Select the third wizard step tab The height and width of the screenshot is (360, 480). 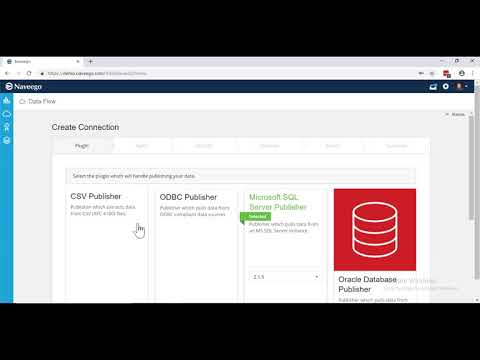point(203,146)
